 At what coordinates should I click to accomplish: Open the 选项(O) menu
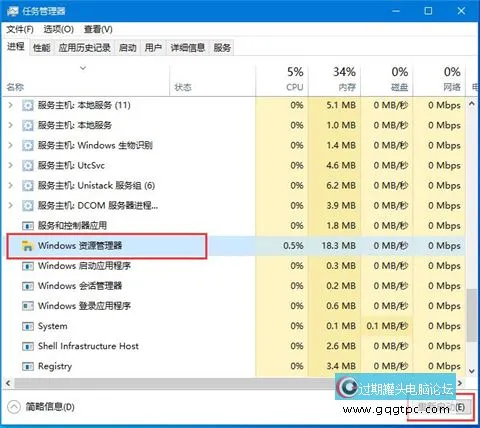59,29
